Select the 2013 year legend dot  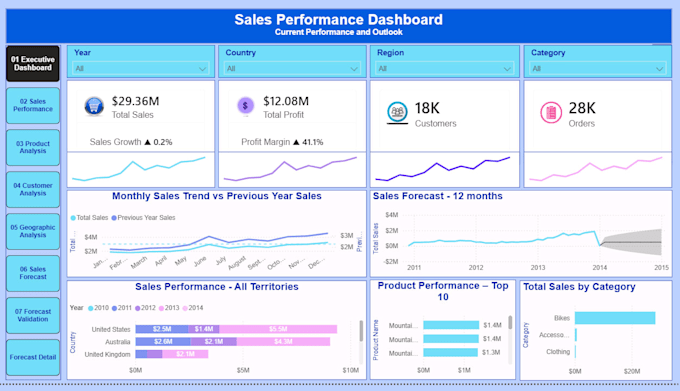[x=161, y=308]
